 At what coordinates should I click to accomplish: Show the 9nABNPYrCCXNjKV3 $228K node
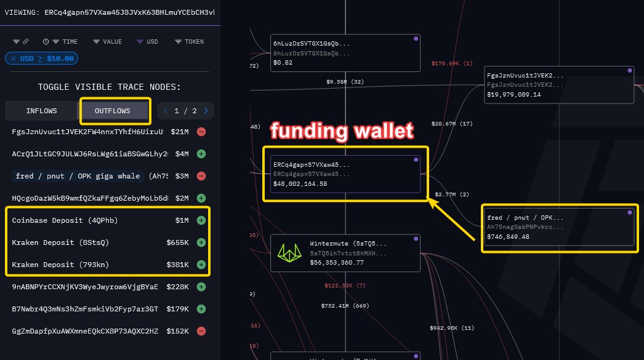pyautogui.click(x=201, y=287)
